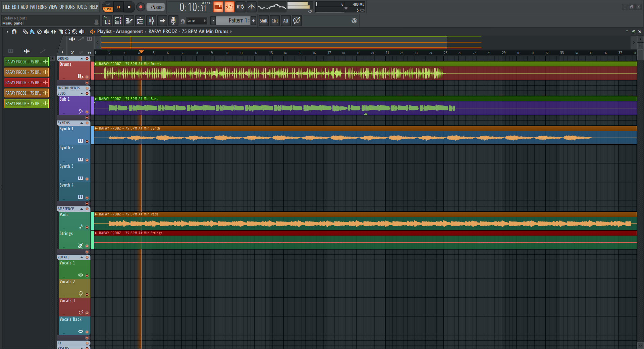Select the Paint brush tool
This screenshot has height=349, width=644.
(x=32, y=32)
